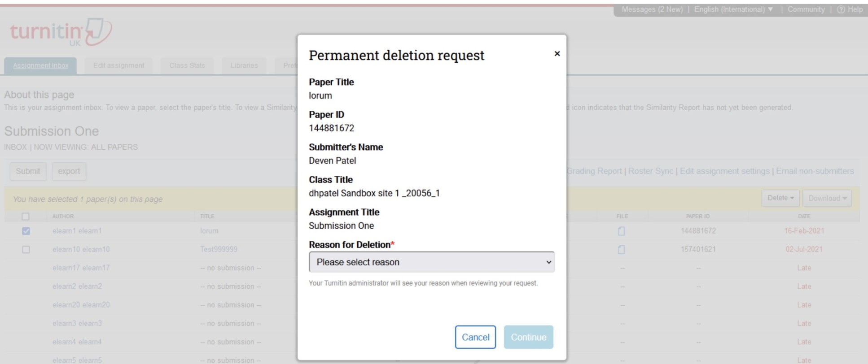The image size is (868, 364).
Task: Open the Edit assignment tab
Action: [x=119, y=65]
